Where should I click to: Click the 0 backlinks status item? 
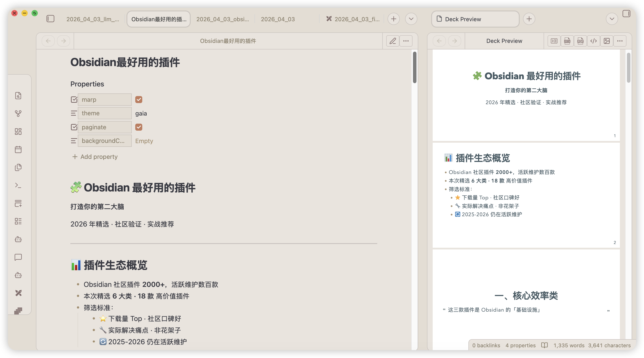(x=486, y=345)
